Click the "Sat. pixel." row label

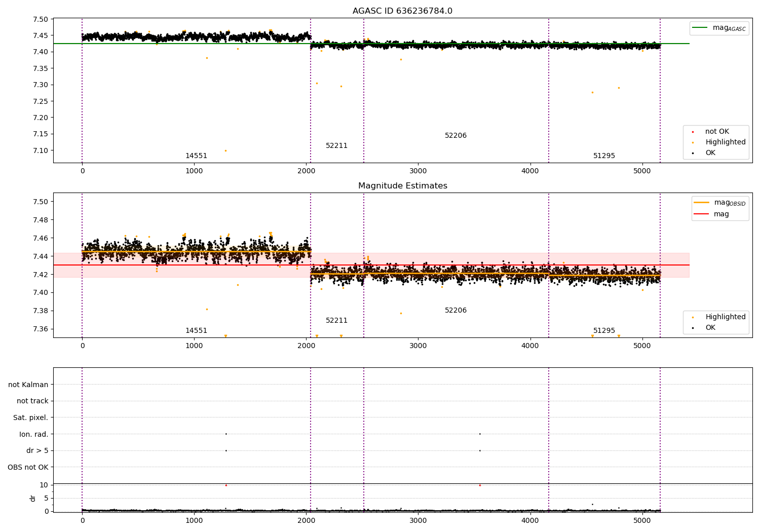click(x=31, y=417)
